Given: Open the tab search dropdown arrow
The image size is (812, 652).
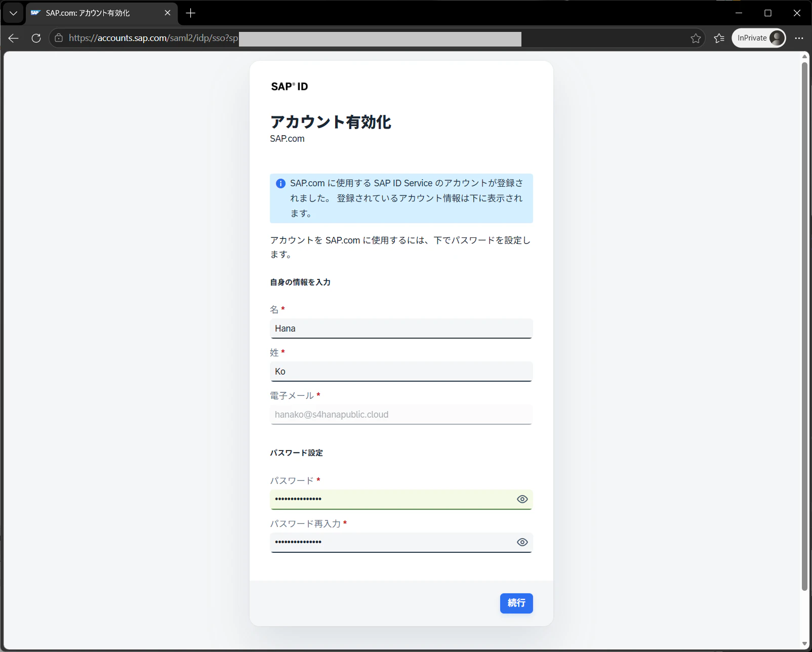Looking at the screenshot, I should (x=13, y=13).
